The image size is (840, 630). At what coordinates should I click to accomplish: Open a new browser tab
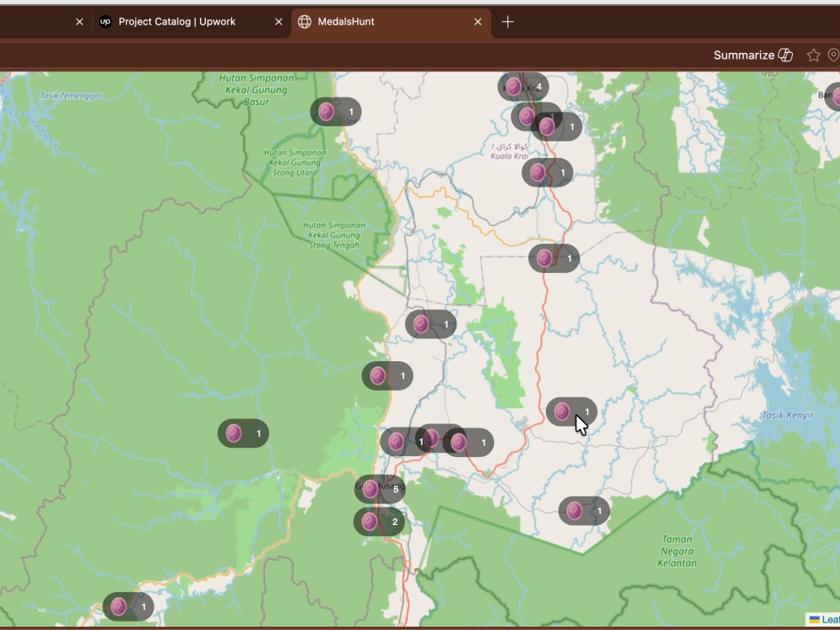[x=507, y=22]
